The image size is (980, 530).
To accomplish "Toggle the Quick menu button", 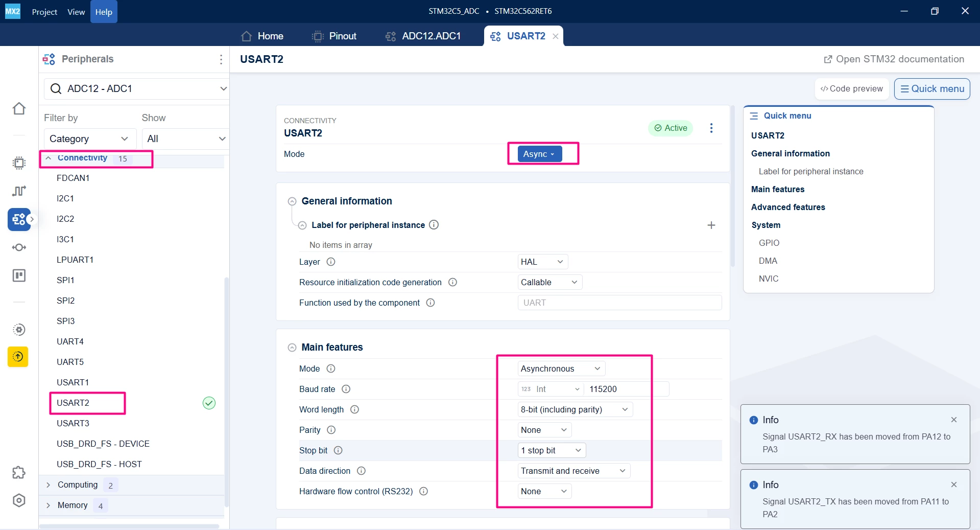I will click(x=932, y=89).
